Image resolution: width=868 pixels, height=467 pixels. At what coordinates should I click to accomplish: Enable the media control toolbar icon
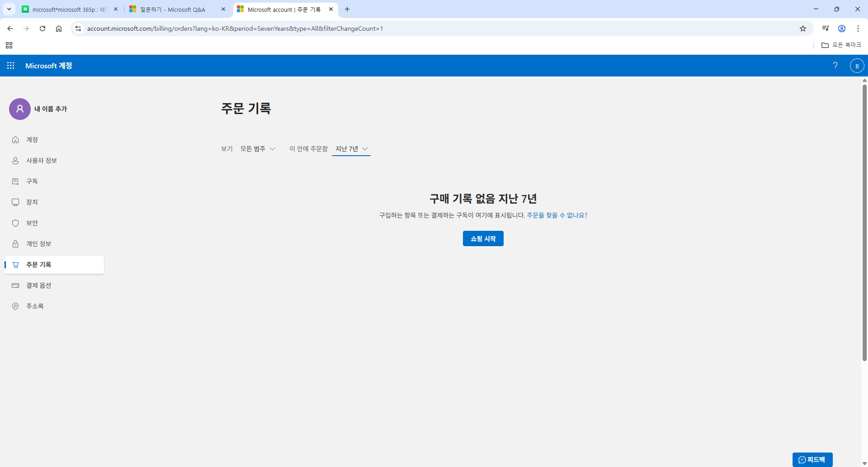click(x=825, y=28)
